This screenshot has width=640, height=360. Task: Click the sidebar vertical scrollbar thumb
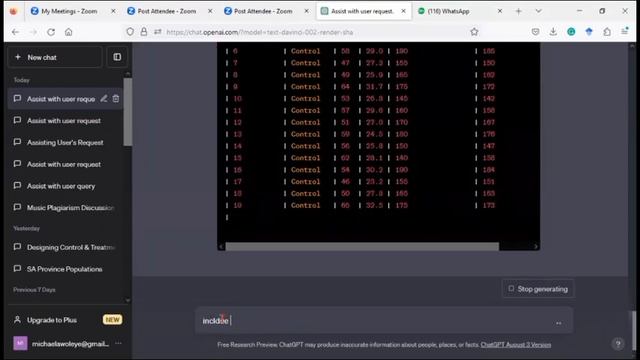128,112
